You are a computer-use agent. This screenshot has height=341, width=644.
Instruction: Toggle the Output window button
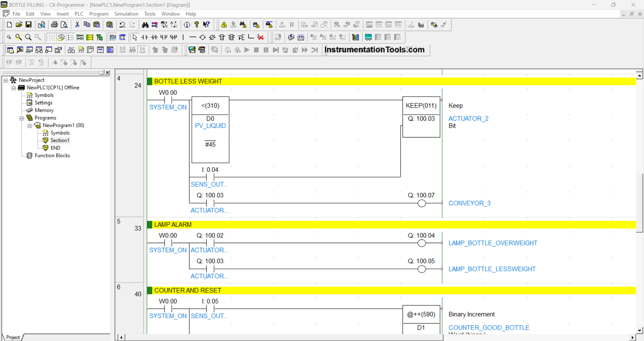20,50
